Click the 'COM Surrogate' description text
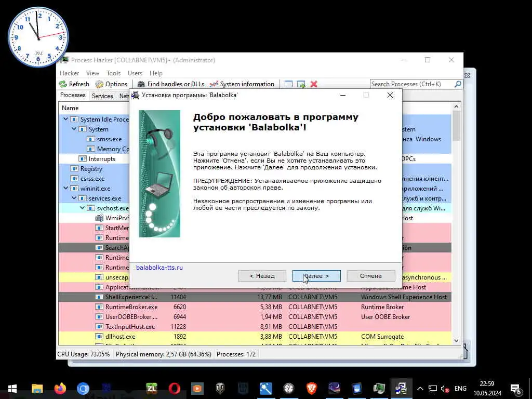This screenshot has height=399, width=532. click(382, 337)
